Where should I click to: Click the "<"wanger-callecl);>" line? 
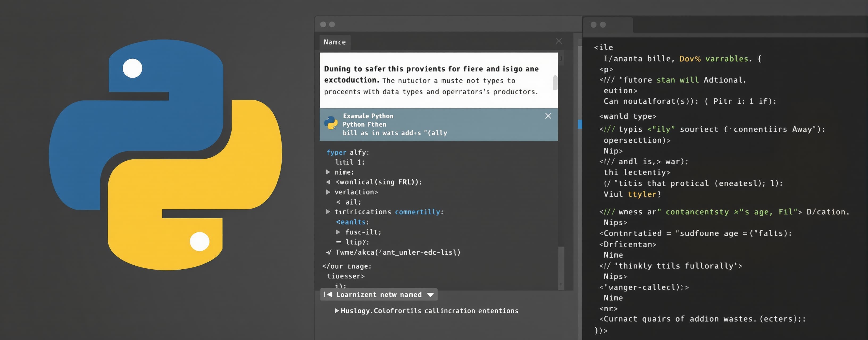[644, 287]
